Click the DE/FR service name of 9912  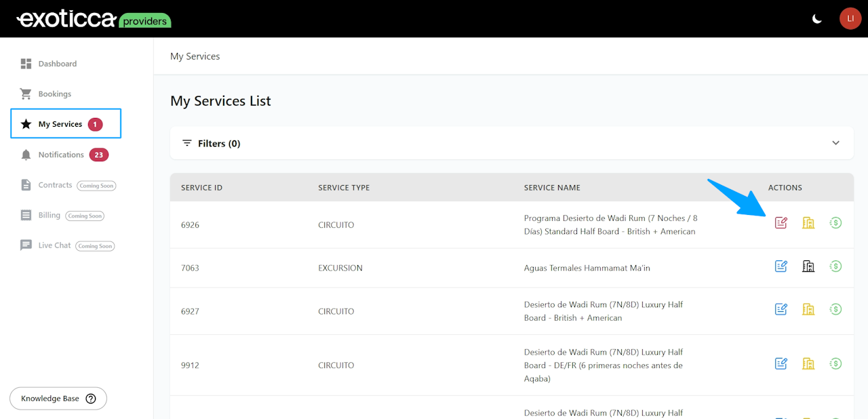604,365
